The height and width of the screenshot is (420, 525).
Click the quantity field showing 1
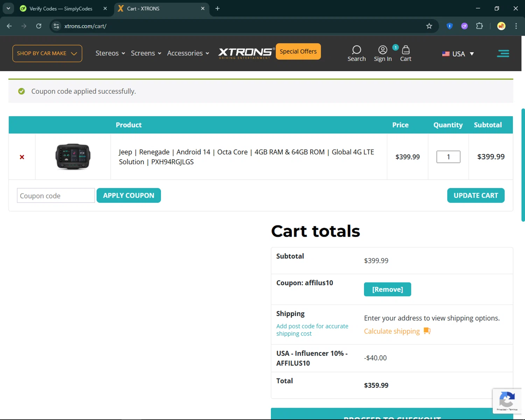click(448, 157)
